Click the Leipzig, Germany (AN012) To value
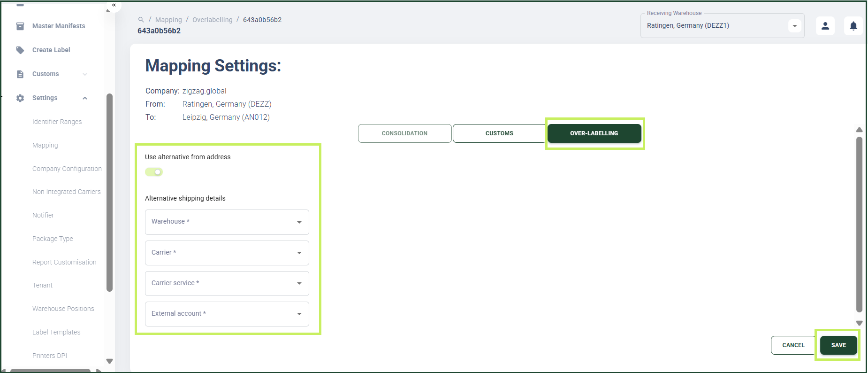The image size is (868, 373). 226,117
